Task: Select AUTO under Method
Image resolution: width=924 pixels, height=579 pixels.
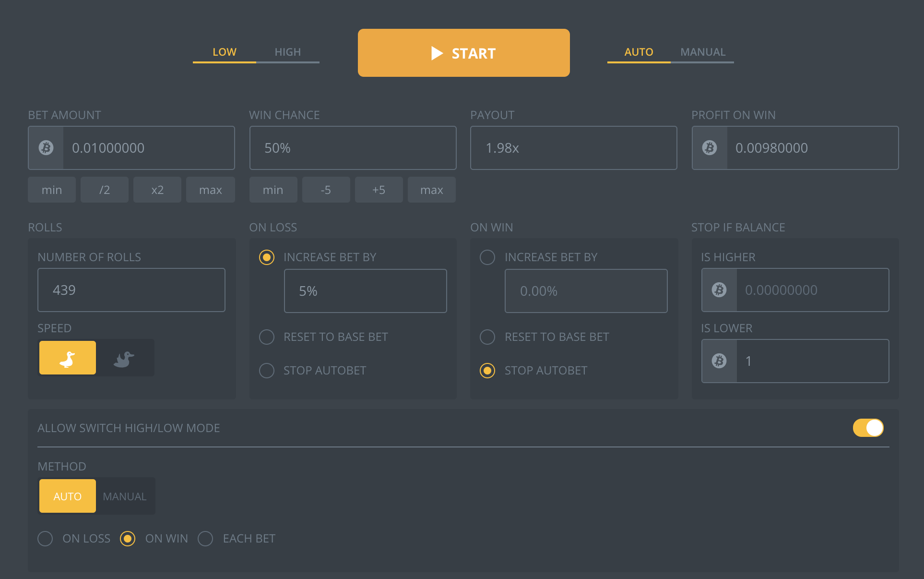Action: pos(68,496)
